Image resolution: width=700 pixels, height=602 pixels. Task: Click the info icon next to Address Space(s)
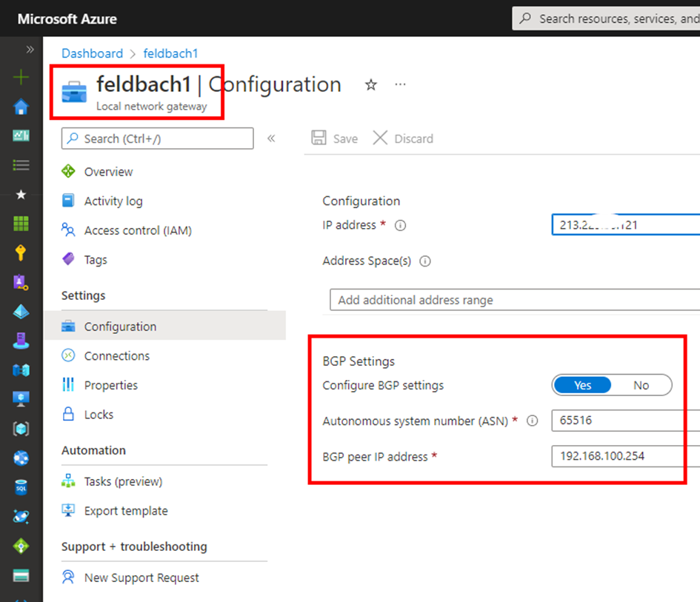tap(425, 261)
